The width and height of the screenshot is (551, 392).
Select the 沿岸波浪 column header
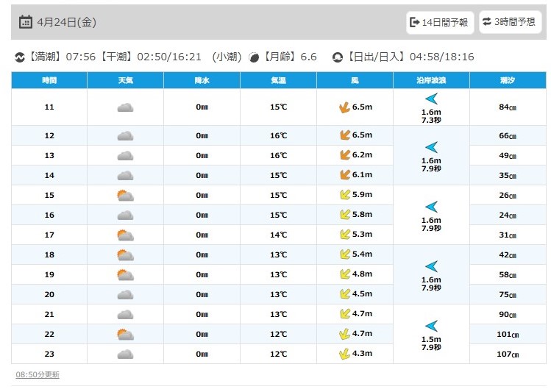coord(431,79)
